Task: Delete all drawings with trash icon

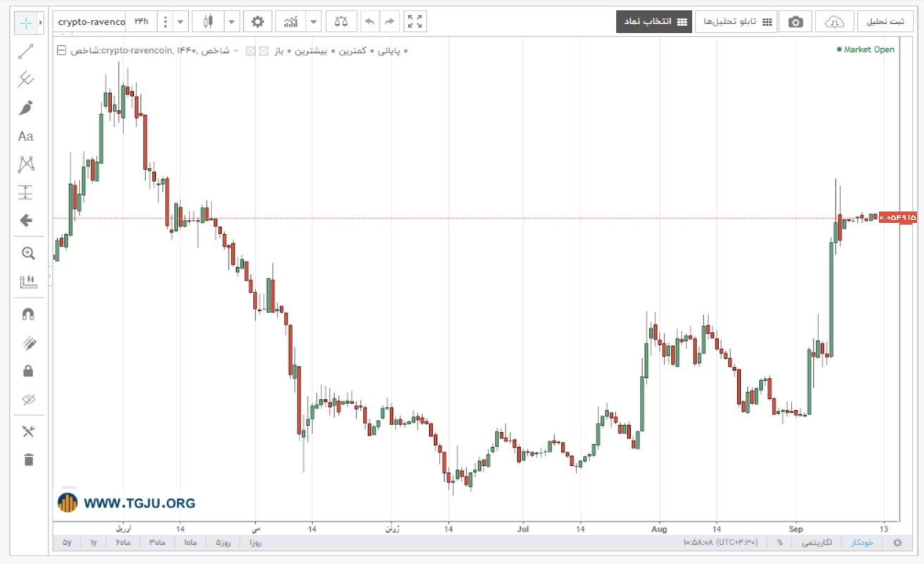Action: (x=28, y=460)
